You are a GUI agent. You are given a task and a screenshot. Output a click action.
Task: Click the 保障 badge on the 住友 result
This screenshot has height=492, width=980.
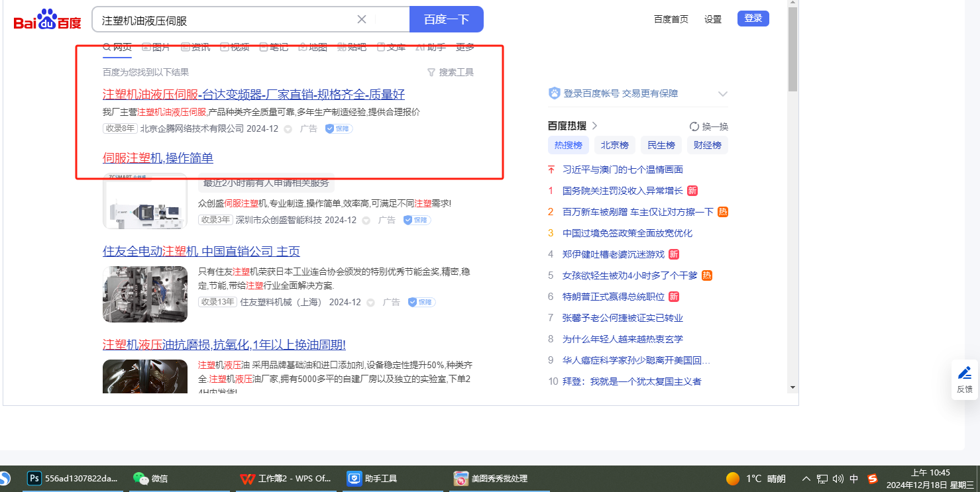coord(421,302)
